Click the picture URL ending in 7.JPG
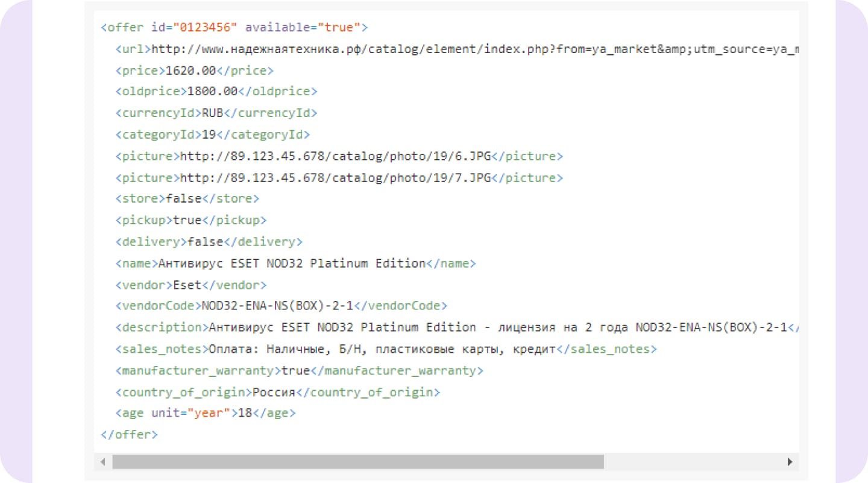The height and width of the screenshot is (483, 868). tap(336, 178)
